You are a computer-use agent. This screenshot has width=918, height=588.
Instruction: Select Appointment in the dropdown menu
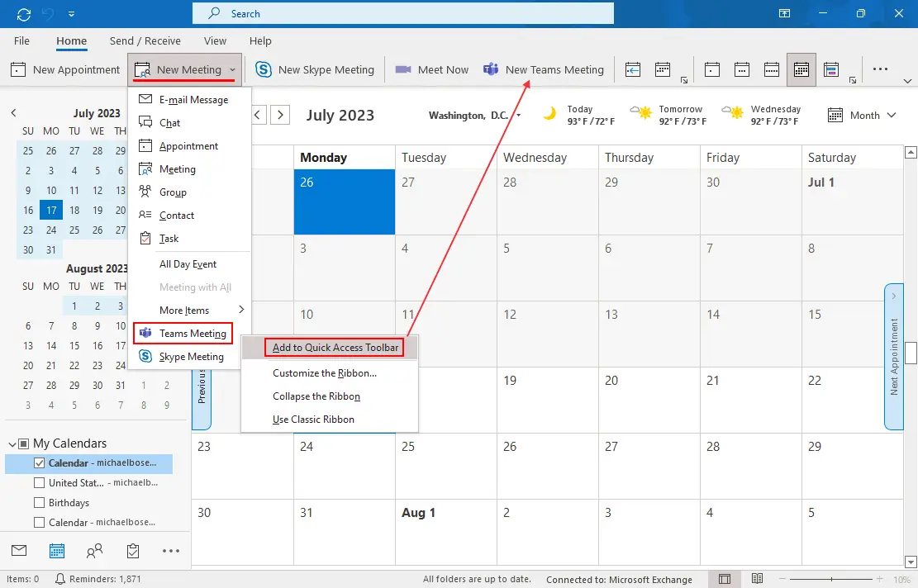[190, 145]
